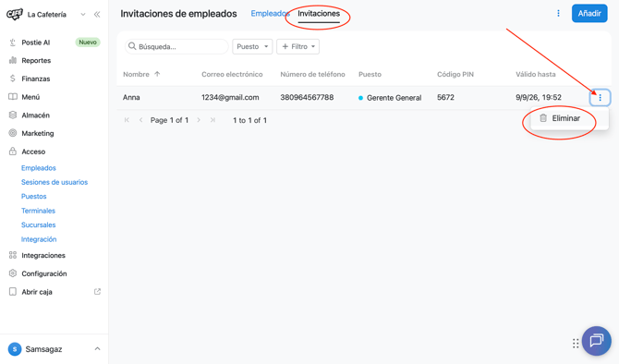Focus the Búsqueda search field
Image resolution: width=619 pixels, height=364 pixels.
click(x=176, y=46)
